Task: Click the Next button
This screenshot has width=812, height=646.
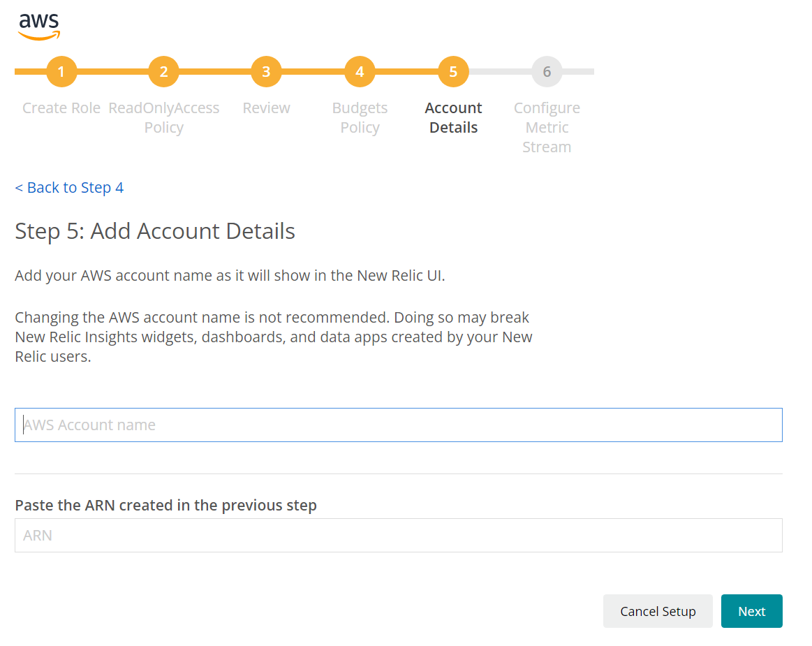Action: [x=751, y=611]
